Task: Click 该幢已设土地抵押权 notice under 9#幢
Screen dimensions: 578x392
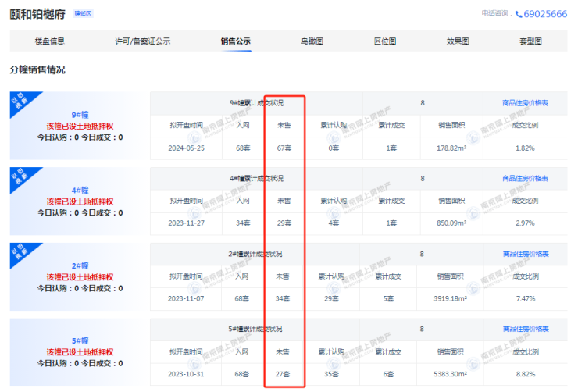Action: (x=80, y=126)
